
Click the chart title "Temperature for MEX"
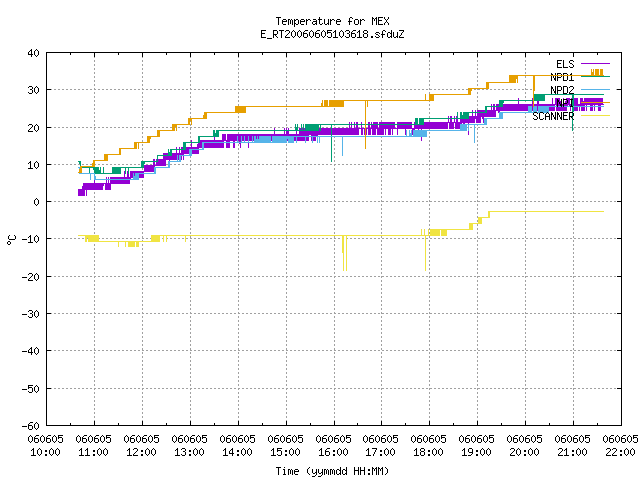[332, 21]
